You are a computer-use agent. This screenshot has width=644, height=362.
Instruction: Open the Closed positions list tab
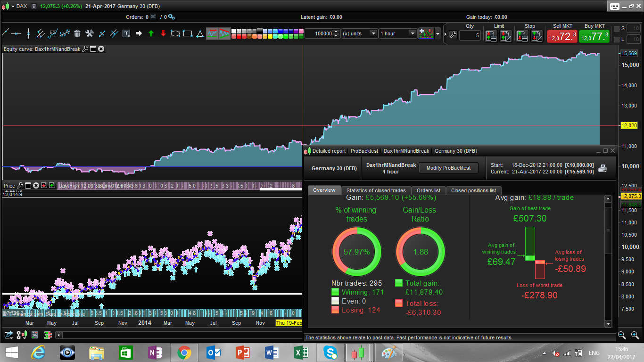(x=473, y=190)
